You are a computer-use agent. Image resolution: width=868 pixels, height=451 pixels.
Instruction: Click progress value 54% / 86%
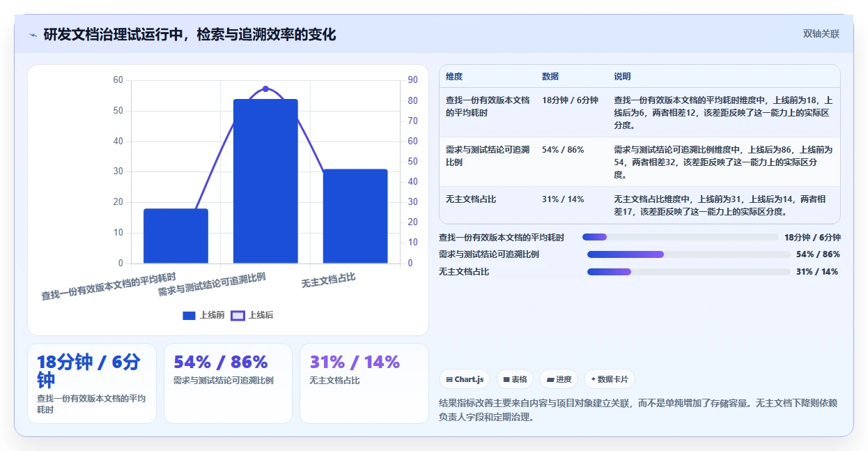tap(818, 254)
